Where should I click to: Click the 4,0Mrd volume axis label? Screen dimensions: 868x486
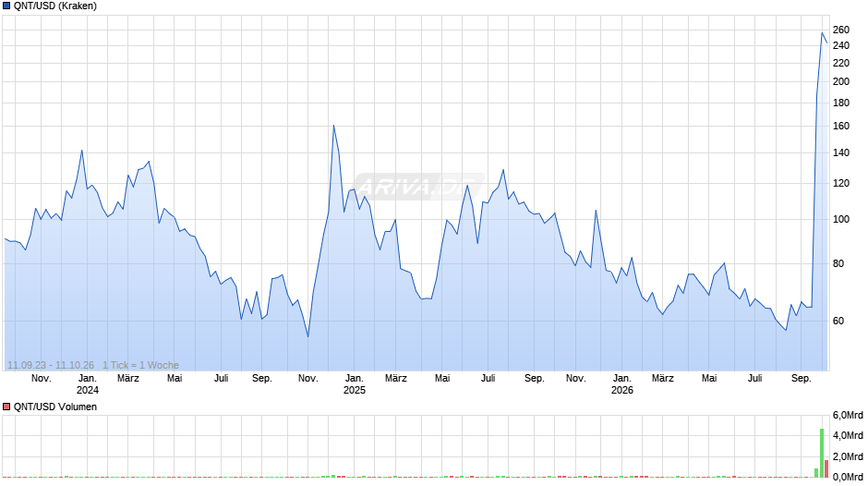pos(848,435)
